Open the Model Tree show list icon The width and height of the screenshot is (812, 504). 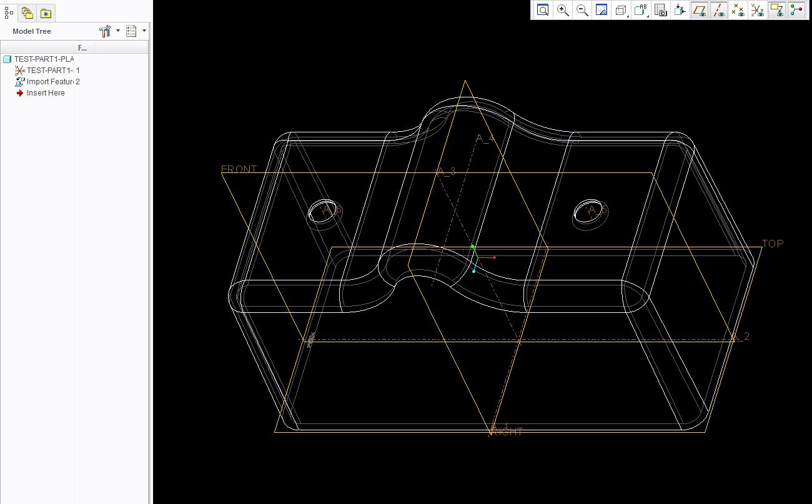coord(131,31)
